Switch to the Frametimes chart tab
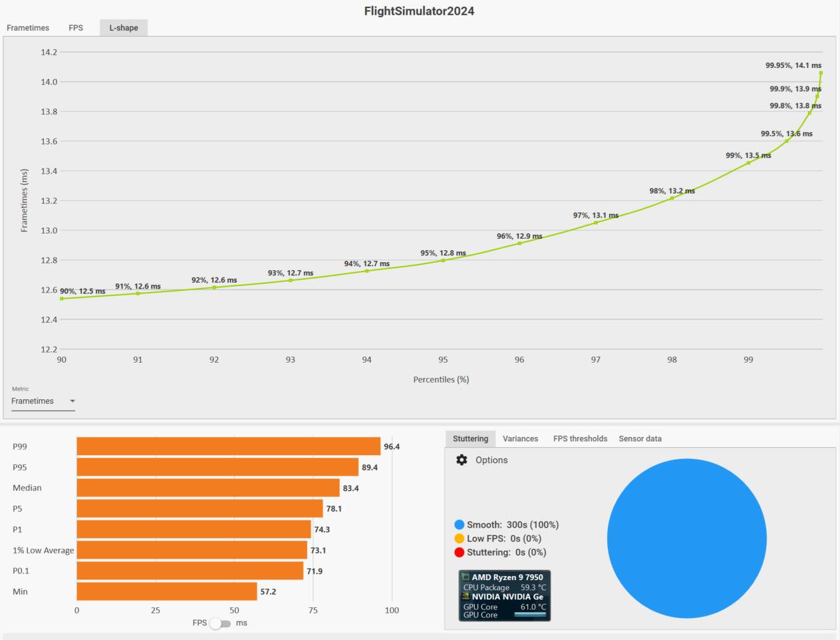Screen dimensions: 840x640 point(28,28)
